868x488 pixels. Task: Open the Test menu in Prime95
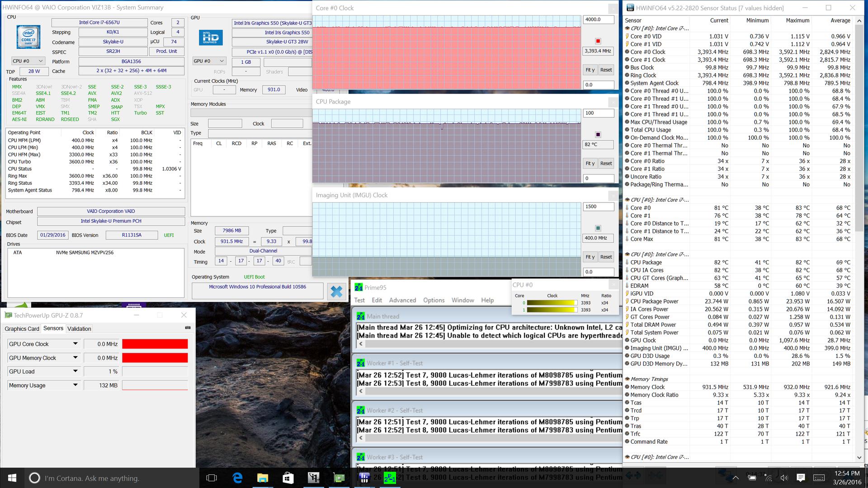[359, 300]
